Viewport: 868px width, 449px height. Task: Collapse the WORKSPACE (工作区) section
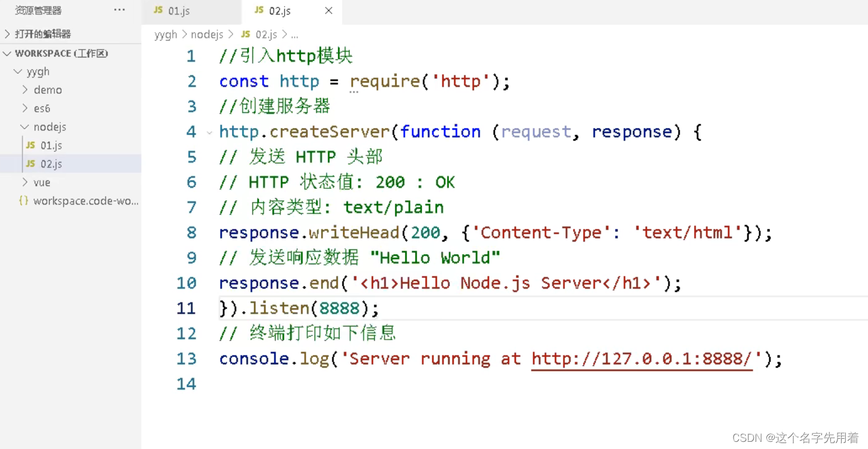71,53
